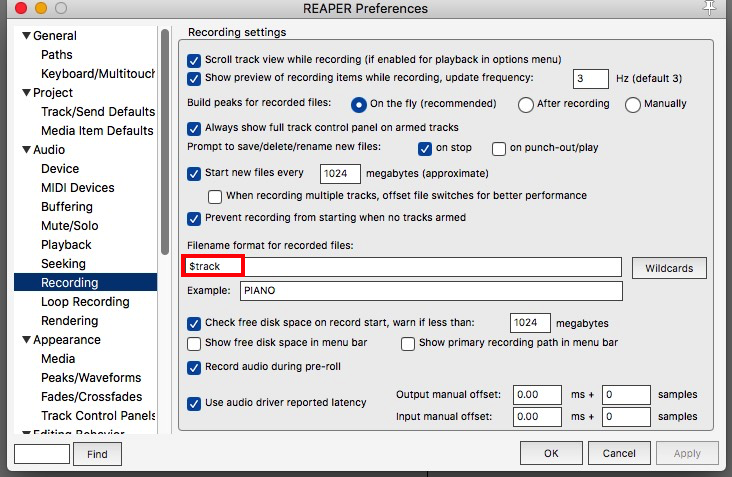Viewport: 732px width, 477px height.
Task: Open Seeking settings page
Action: pos(63,264)
